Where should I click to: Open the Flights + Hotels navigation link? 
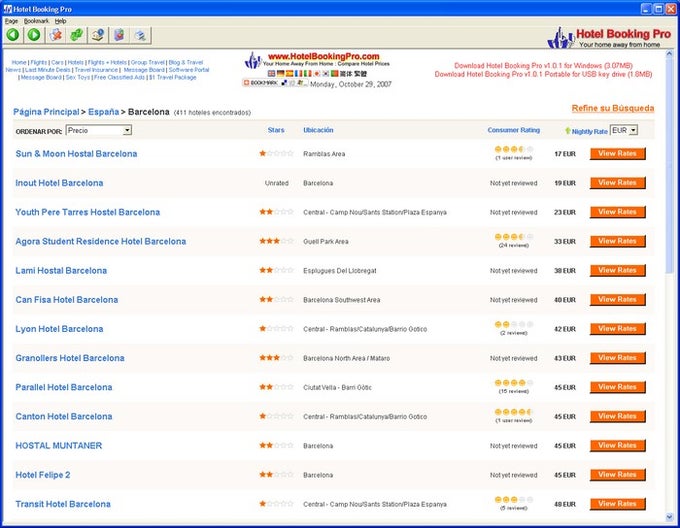point(107,62)
